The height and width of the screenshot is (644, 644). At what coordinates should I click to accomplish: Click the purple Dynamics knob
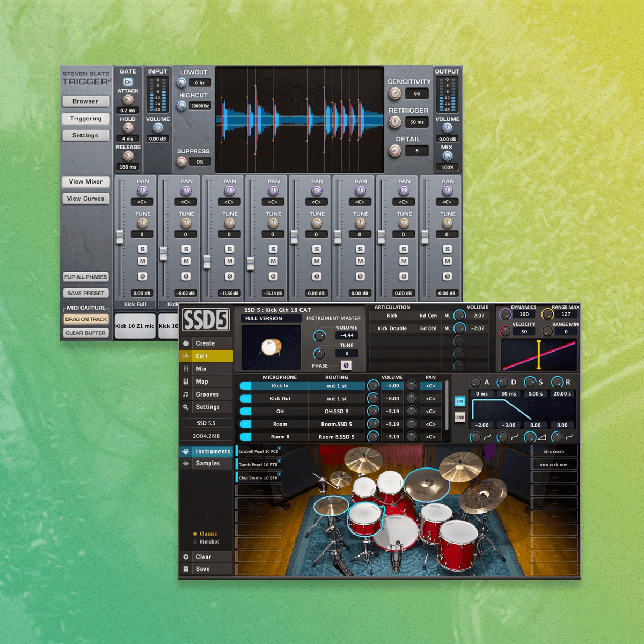pos(505,314)
